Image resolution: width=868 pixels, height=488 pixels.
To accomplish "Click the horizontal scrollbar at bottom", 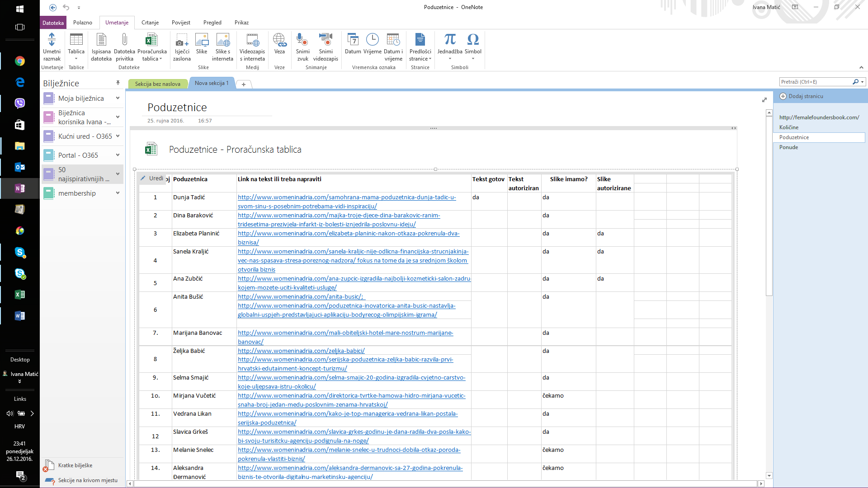I will coord(445,483).
